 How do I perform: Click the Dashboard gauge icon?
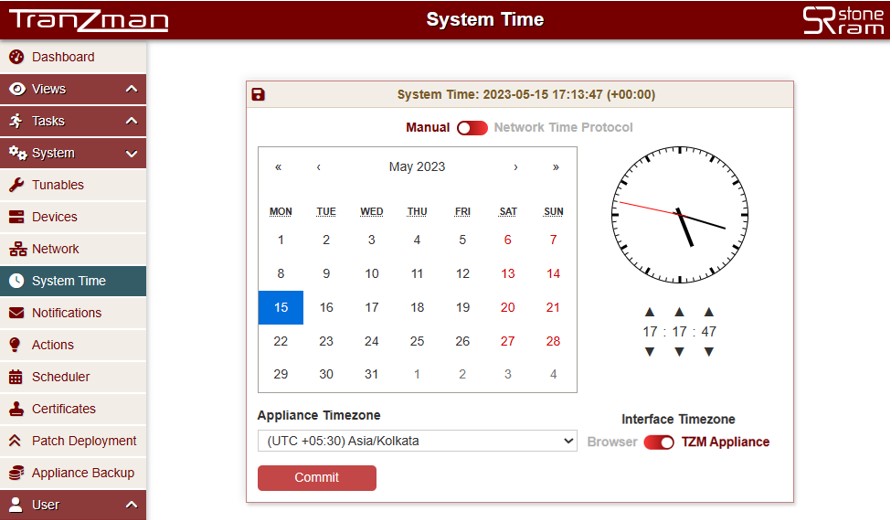16,57
